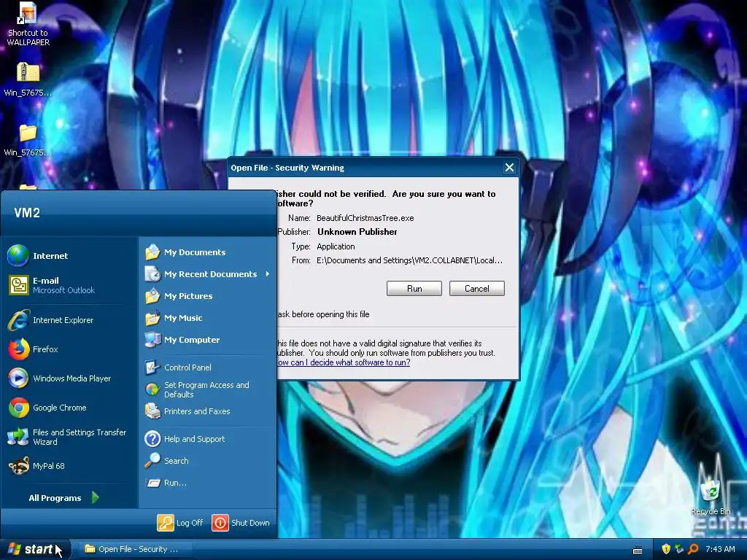The width and height of the screenshot is (747, 560).
Task: Open Set Program Access and Defaults
Action: [206, 389]
